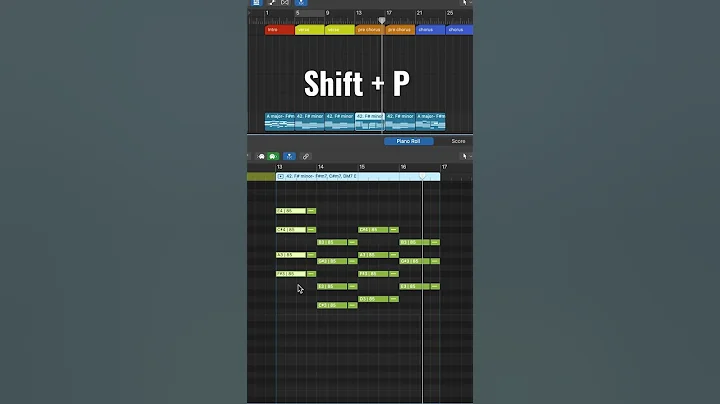Screen dimensions: 720x404
Task: Select the 42. F# minor region at bar 17
Action: point(400,122)
